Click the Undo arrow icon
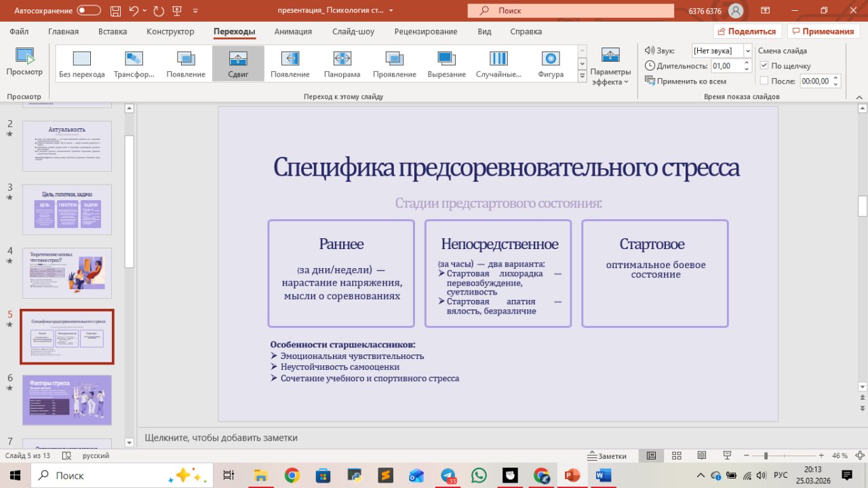This screenshot has width=868, height=488. (134, 10)
